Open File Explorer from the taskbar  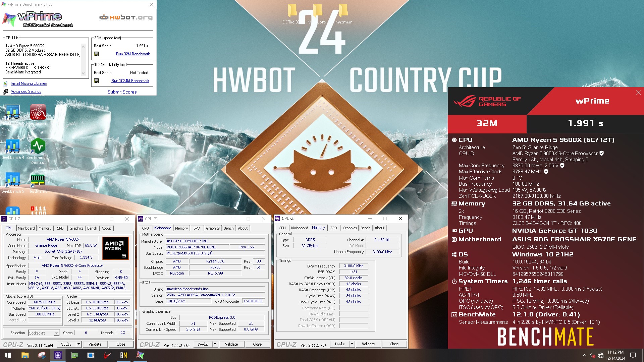[25, 355]
